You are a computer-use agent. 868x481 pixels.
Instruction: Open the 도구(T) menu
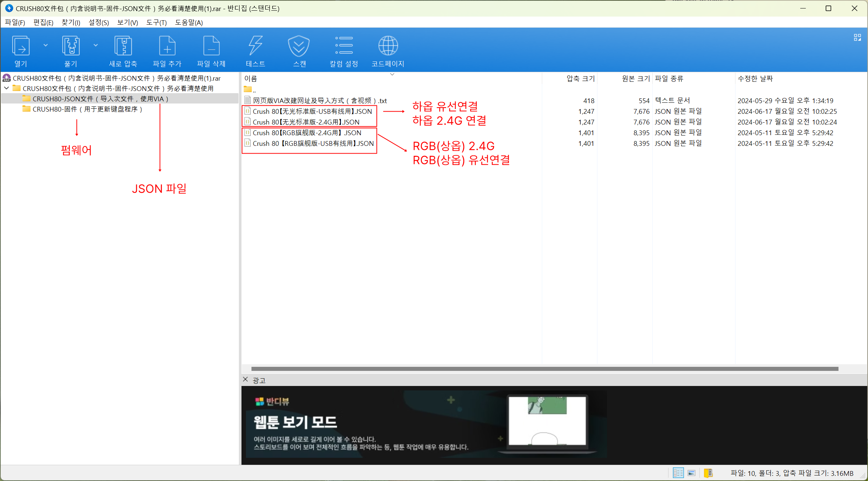click(x=156, y=22)
